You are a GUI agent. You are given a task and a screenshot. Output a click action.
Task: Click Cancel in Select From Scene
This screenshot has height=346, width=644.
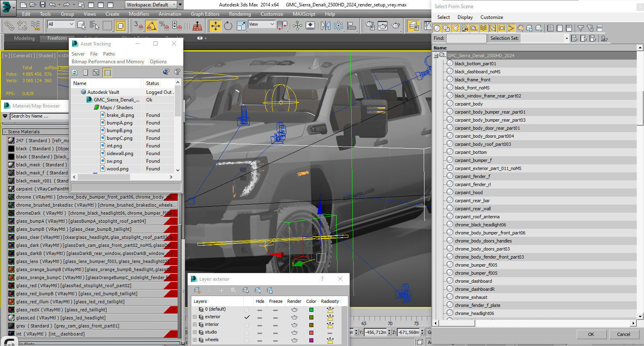click(623, 334)
